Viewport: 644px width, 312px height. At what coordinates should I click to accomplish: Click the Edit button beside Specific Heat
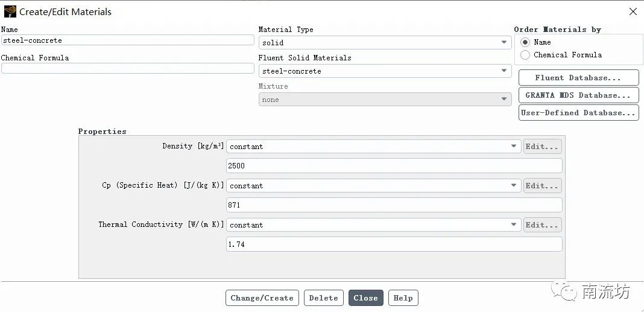tap(542, 186)
